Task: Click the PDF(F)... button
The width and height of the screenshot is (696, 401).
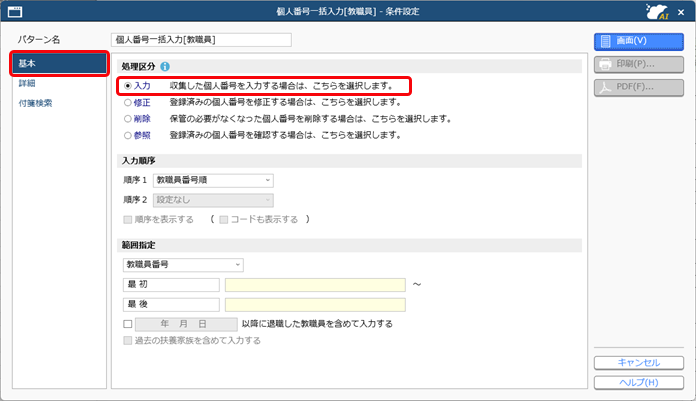Action: (639, 87)
